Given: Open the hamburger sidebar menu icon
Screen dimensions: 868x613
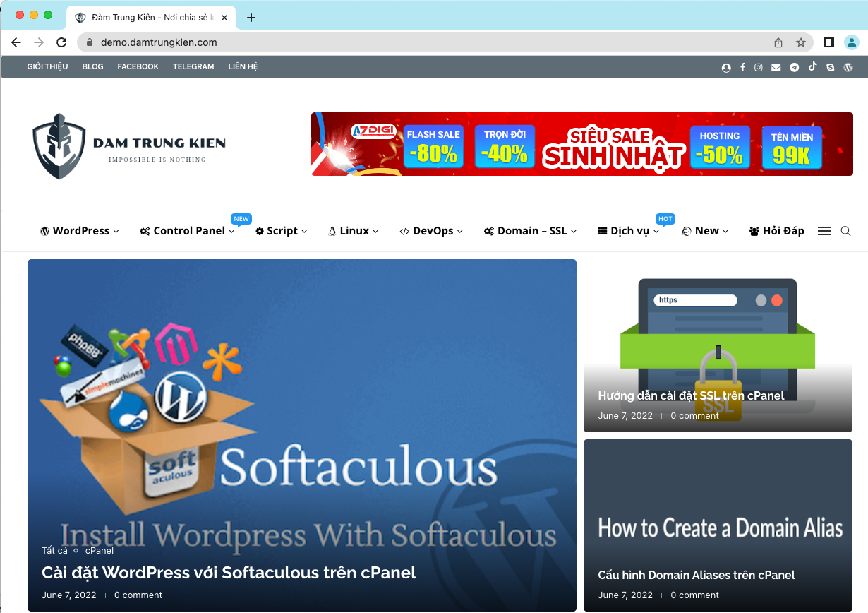Looking at the screenshot, I should [824, 231].
